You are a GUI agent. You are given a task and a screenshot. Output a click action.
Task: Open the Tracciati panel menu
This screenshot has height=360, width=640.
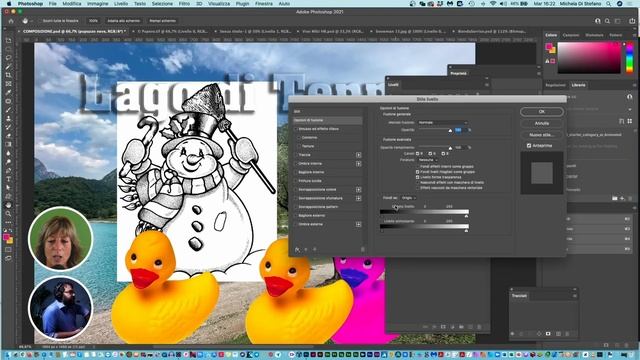tap(574, 296)
